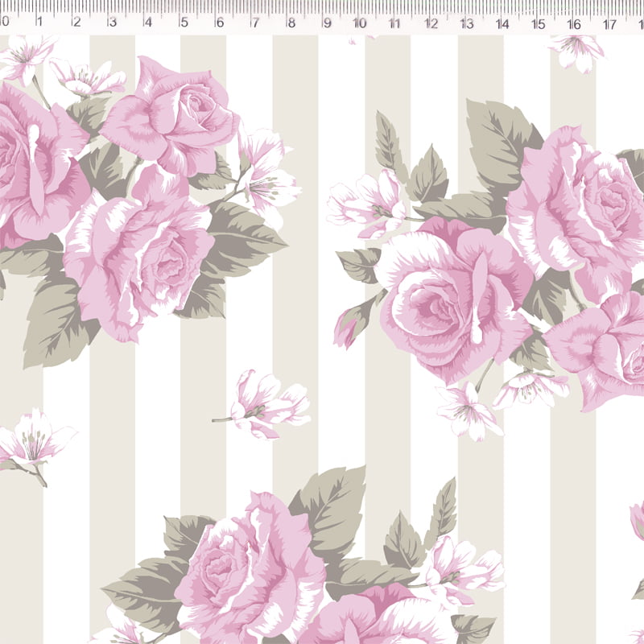Viewport: 644px width, 644px height.
Task: Click the ruler mark labeled "13"
Action: point(467,24)
